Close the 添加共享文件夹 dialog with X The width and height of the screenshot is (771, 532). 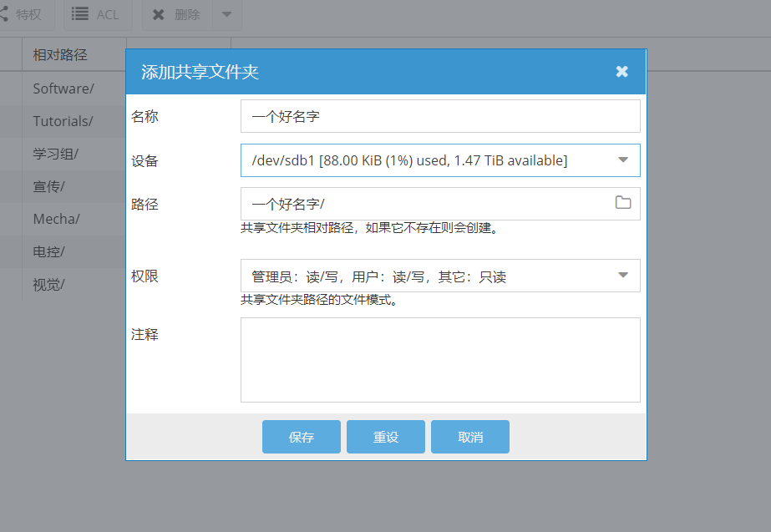coord(621,72)
